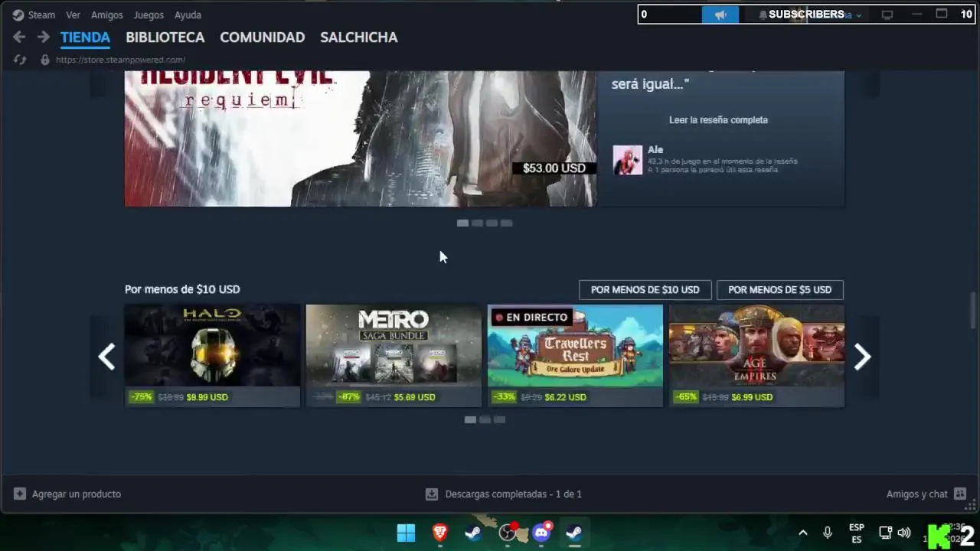This screenshot has height=551, width=980.
Task: Switch to the COMUNIDAD tab
Action: [262, 37]
